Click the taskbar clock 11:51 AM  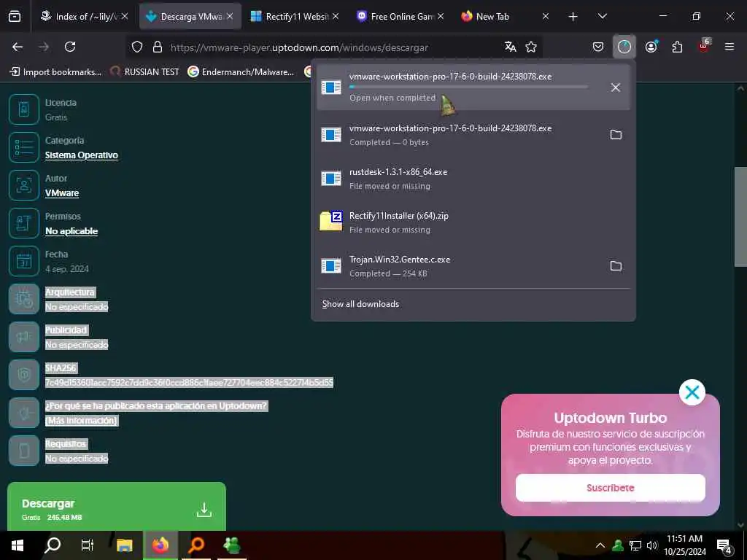[684, 545]
